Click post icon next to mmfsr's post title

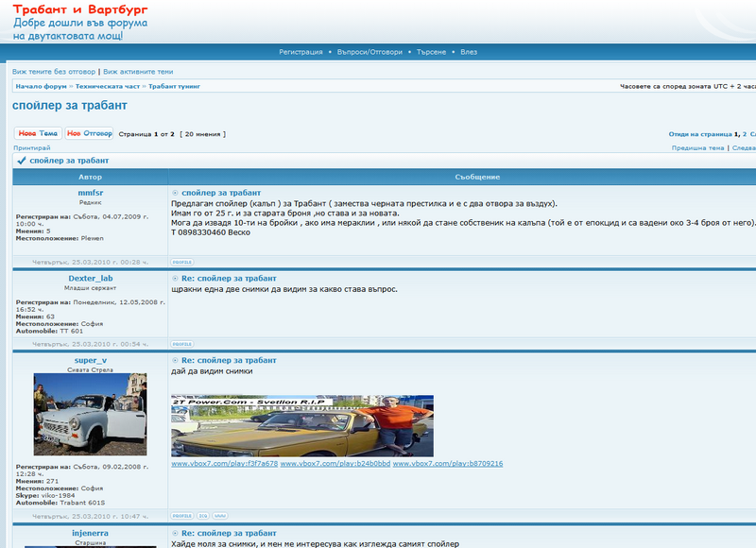point(175,193)
